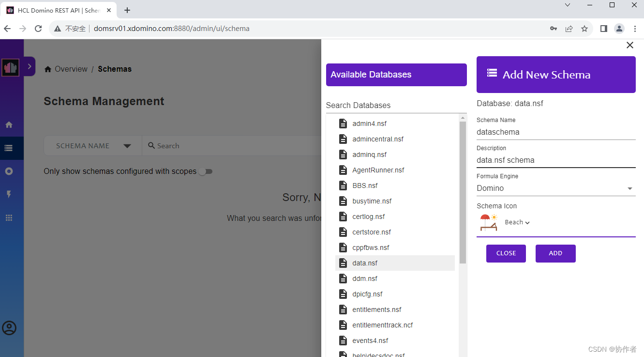Close the HCL Domino REST API tab

point(108,10)
